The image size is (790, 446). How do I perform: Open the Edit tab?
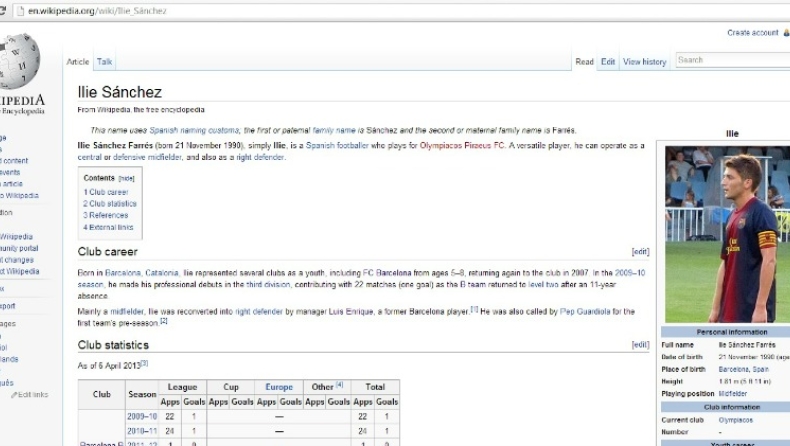coord(608,61)
